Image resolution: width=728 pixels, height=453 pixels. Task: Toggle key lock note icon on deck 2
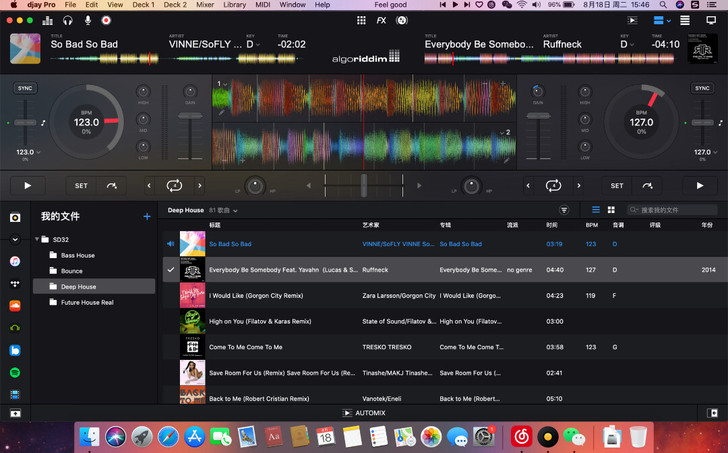point(720,123)
